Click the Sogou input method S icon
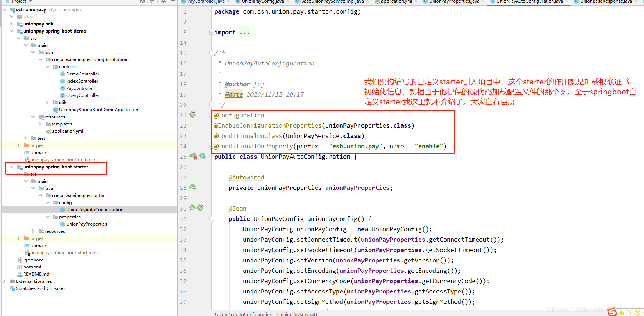This screenshot has width=644, height=316. pos(612,312)
